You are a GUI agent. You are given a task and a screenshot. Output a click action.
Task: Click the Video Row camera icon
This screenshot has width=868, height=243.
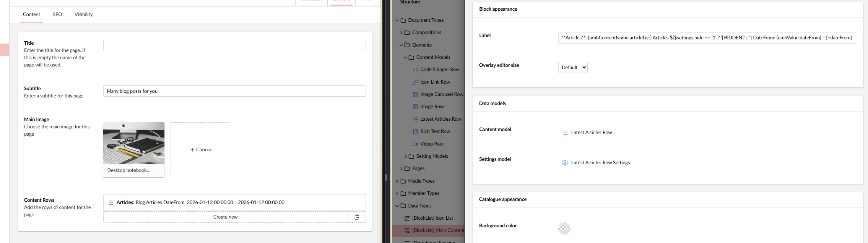pos(415,144)
